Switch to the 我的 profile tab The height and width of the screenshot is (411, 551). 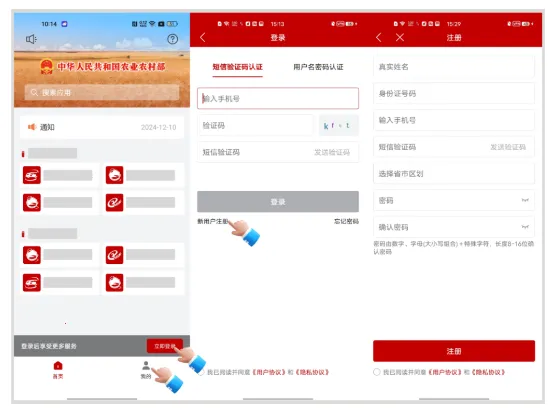coord(146,370)
